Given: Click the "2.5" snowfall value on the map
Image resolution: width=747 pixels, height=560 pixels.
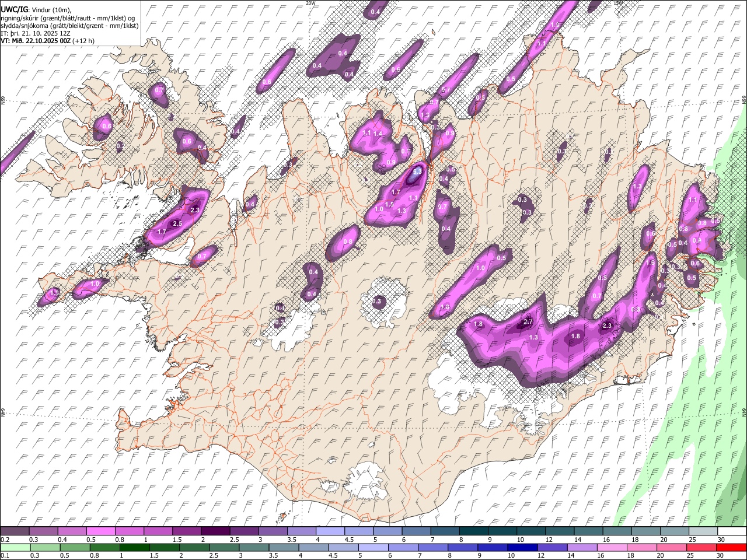Looking at the screenshot, I should click(x=178, y=223).
